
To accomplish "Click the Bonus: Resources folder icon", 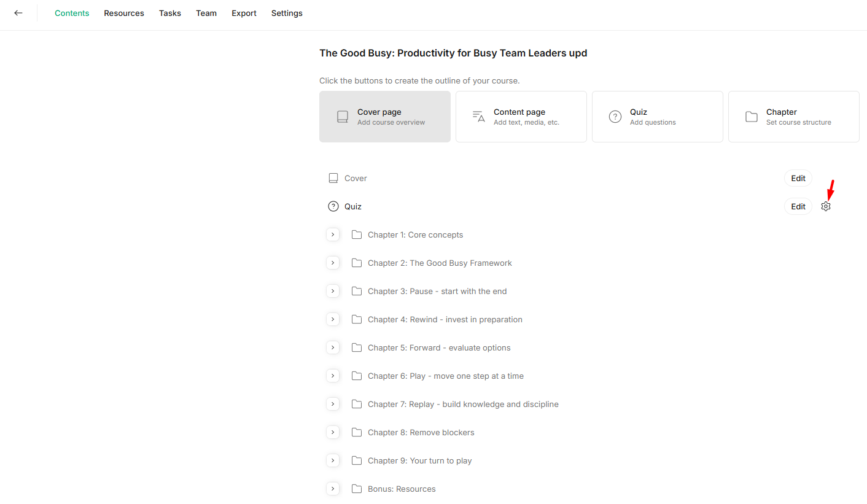I will (x=357, y=489).
